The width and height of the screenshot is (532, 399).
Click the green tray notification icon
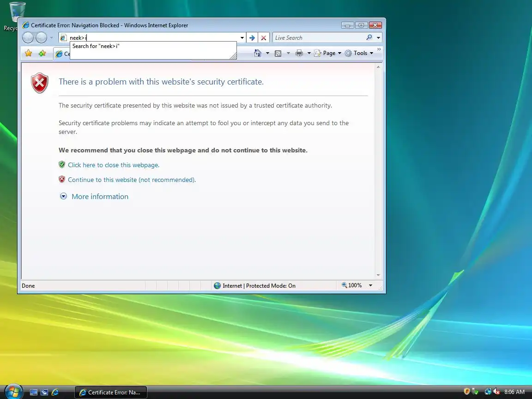point(475,392)
